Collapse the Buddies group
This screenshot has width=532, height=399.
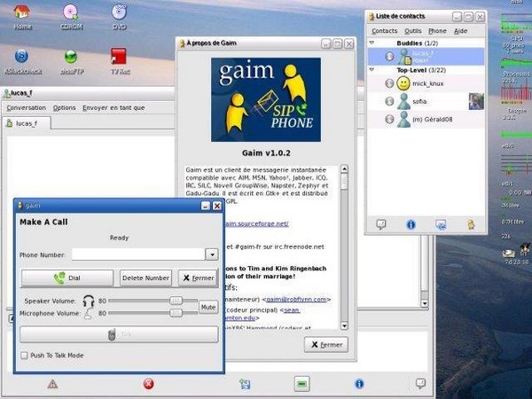(372, 43)
